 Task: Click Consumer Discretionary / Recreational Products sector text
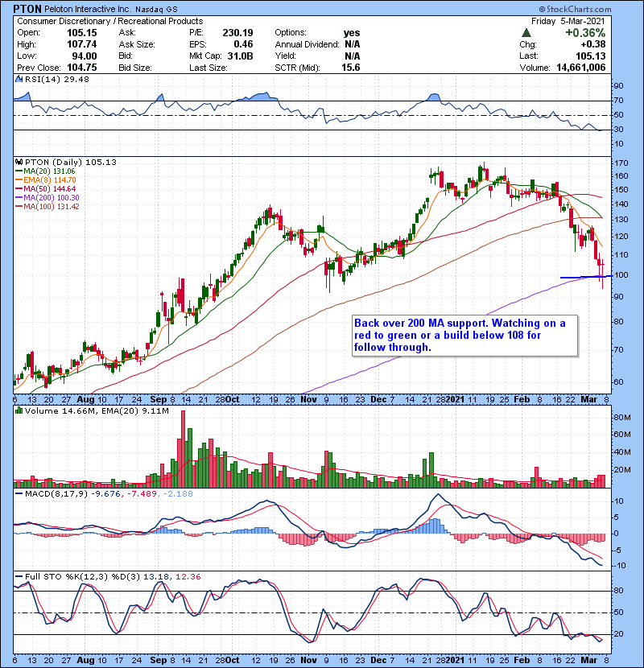(x=110, y=21)
